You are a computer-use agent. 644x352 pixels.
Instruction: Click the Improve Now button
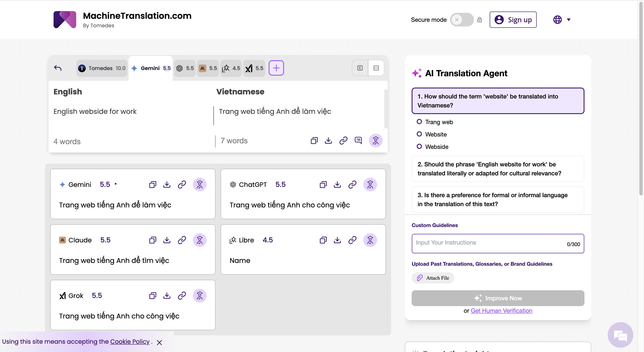click(x=498, y=298)
